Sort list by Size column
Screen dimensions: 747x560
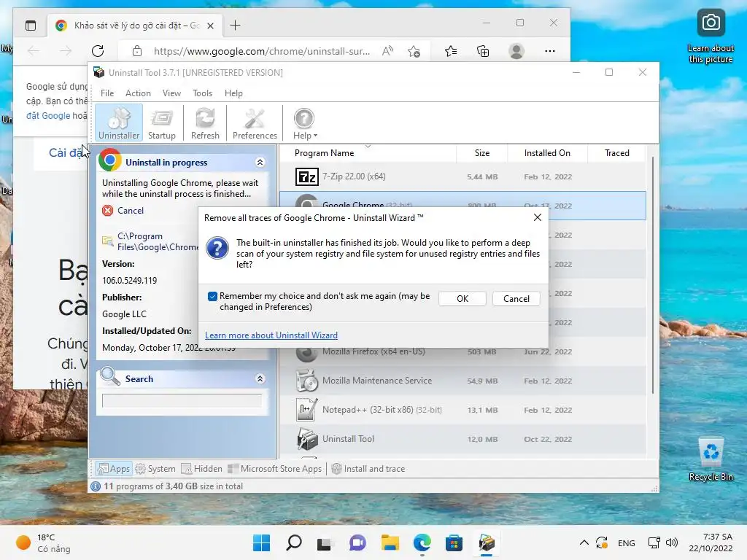pos(481,153)
